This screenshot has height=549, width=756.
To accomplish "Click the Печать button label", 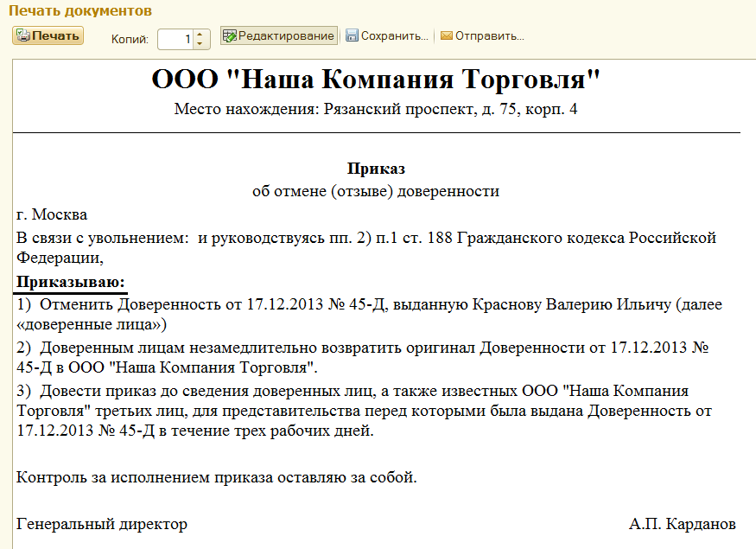I will pyautogui.click(x=56, y=35).
